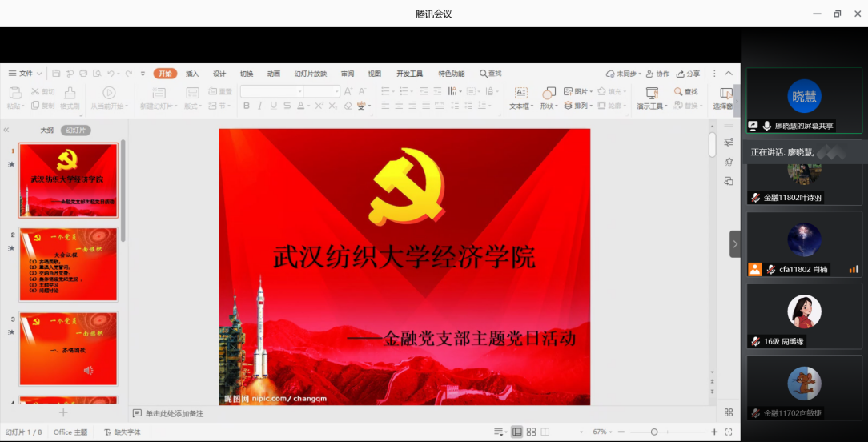Click the 未同步 sync status button
This screenshot has width=868, height=442.
pyautogui.click(x=621, y=74)
